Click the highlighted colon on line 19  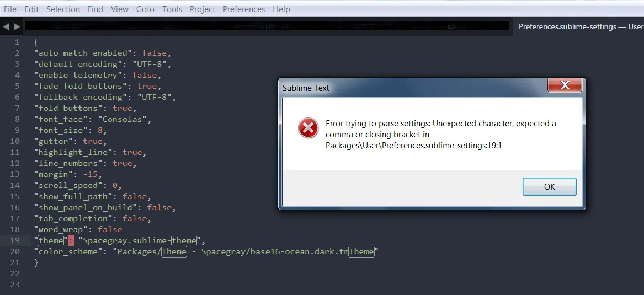[70, 240]
